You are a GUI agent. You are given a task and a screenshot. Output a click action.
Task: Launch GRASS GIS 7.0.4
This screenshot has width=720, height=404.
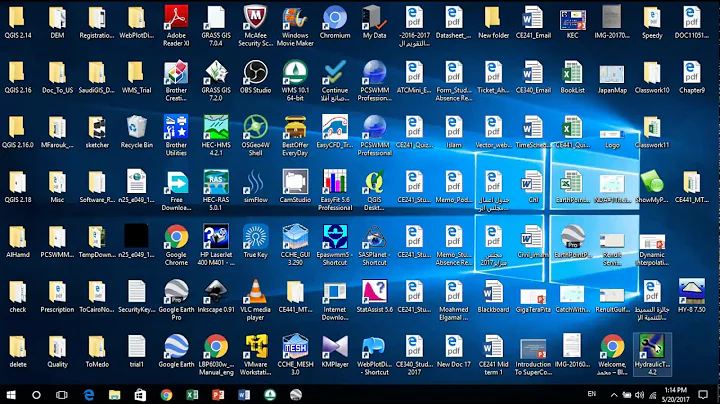click(x=216, y=26)
